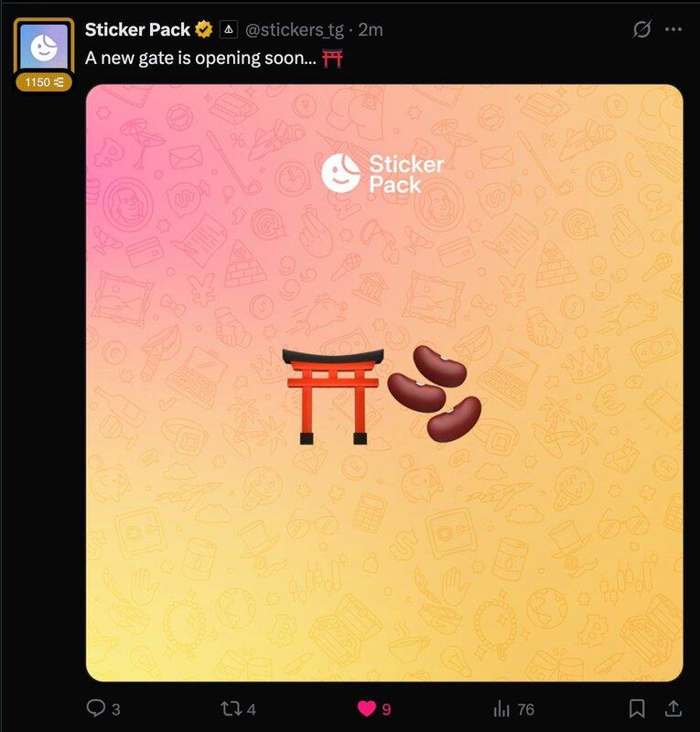Repost using the retweet icon
Screen dimensions: 700x732
click(231, 708)
